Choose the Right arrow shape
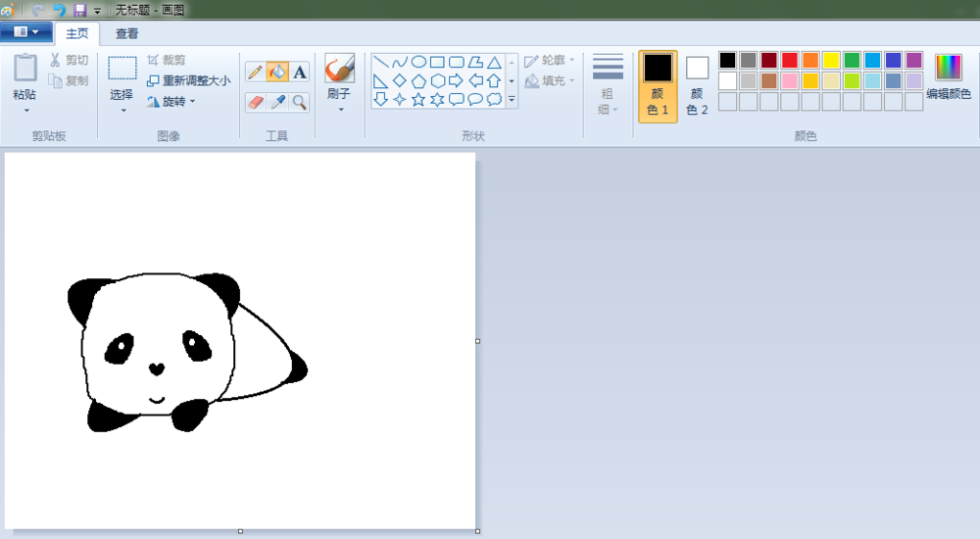 point(457,80)
